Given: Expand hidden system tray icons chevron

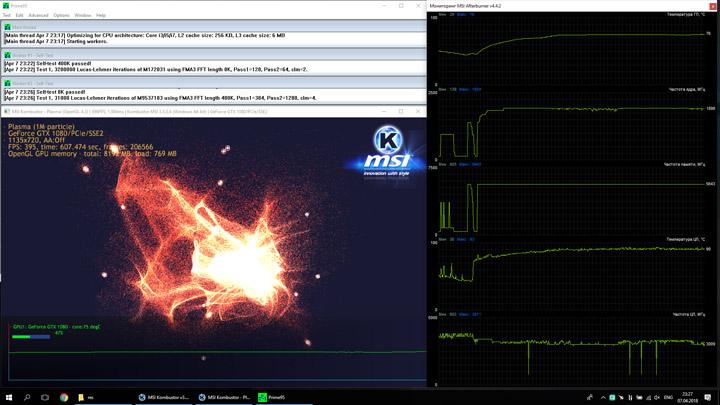Looking at the screenshot, I should point(603,397).
